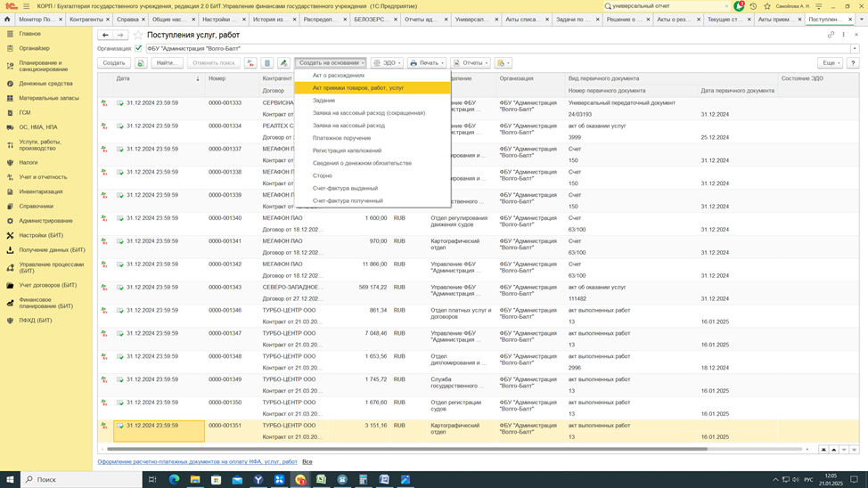Open the dropdown right of Отчеты
Image resolution: width=868 pixels, height=488 pixels.
click(504, 63)
